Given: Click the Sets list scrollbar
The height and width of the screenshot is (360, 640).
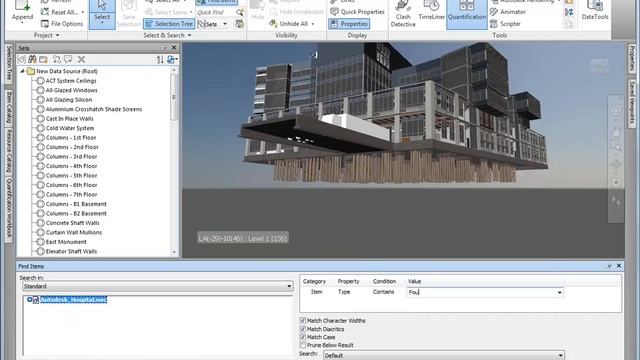Looking at the screenshot, I should coord(174,97).
